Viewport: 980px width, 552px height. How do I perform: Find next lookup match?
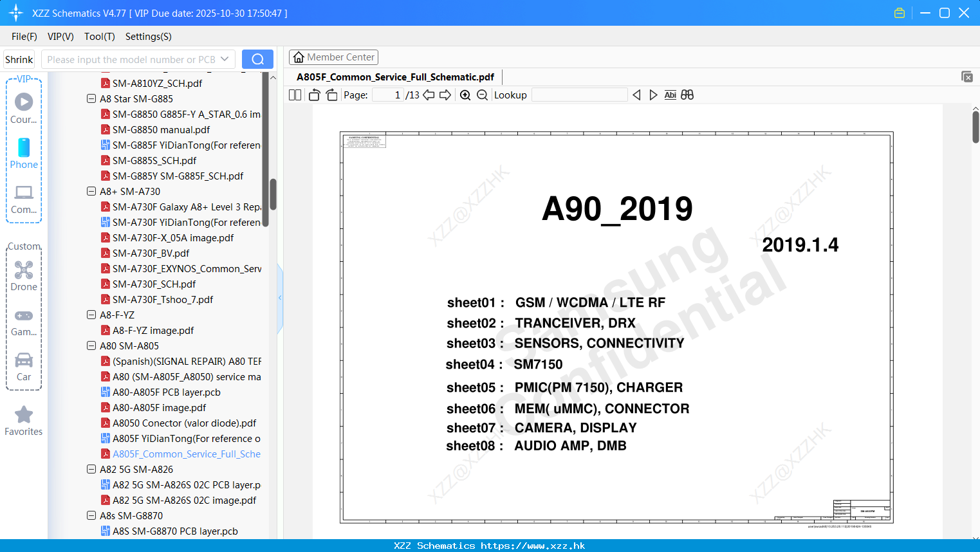tap(653, 95)
